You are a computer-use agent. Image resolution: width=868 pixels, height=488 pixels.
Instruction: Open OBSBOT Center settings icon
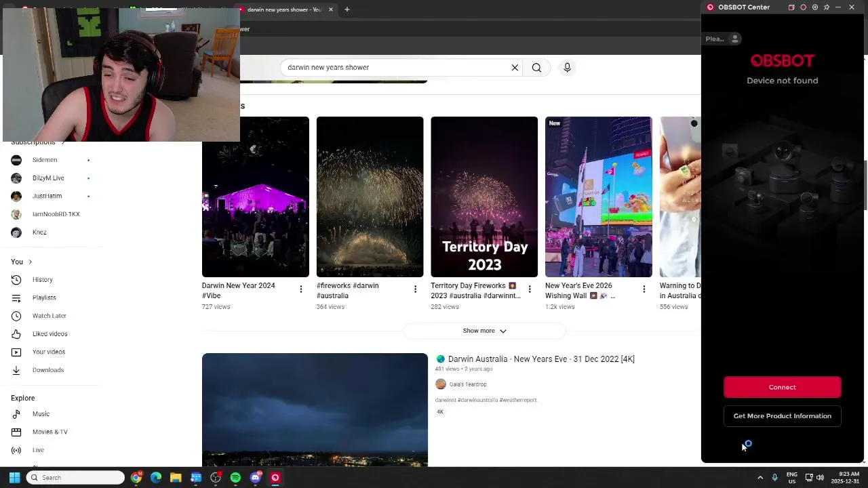(x=814, y=7)
